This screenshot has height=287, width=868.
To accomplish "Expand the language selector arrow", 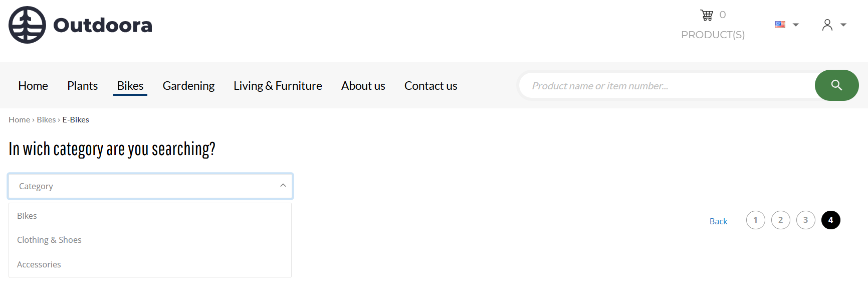I will point(796,25).
